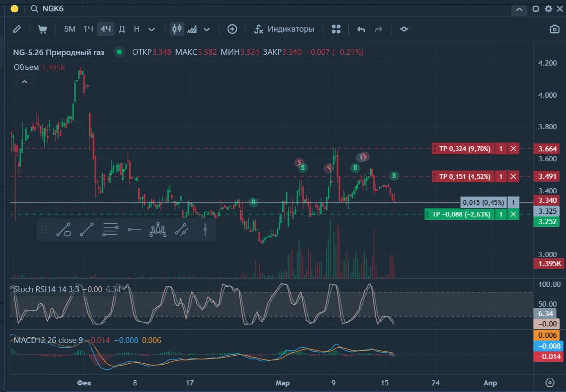Screen dimensions: 566x392
Task: Click the search magnifier next to NGK6
Action: tap(34, 8)
